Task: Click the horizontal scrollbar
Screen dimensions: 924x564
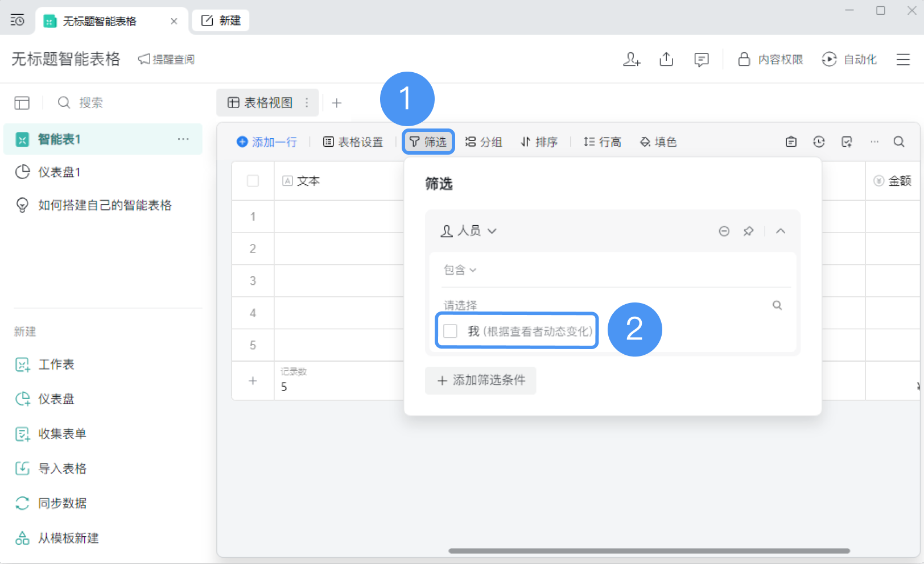Action: (649, 551)
